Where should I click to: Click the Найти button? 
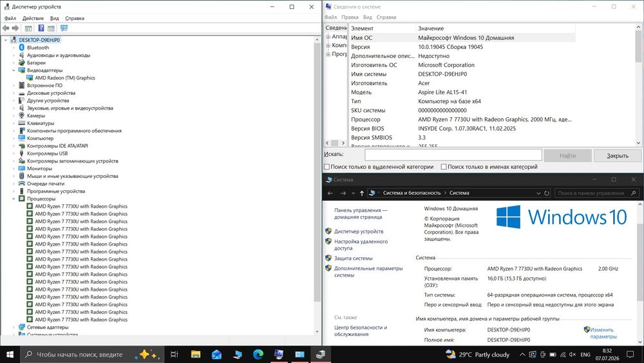pos(567,155)
